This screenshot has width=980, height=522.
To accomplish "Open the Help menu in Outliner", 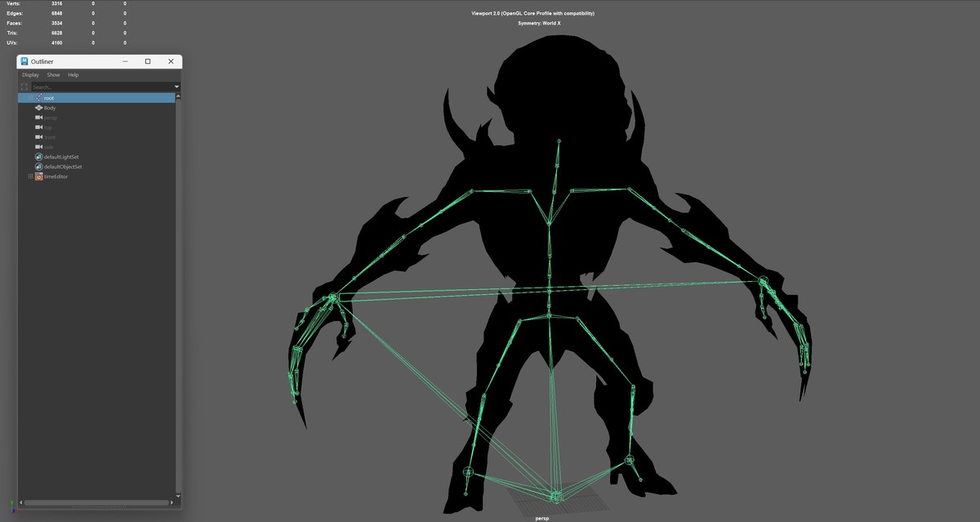I will (x=73, y=75).
